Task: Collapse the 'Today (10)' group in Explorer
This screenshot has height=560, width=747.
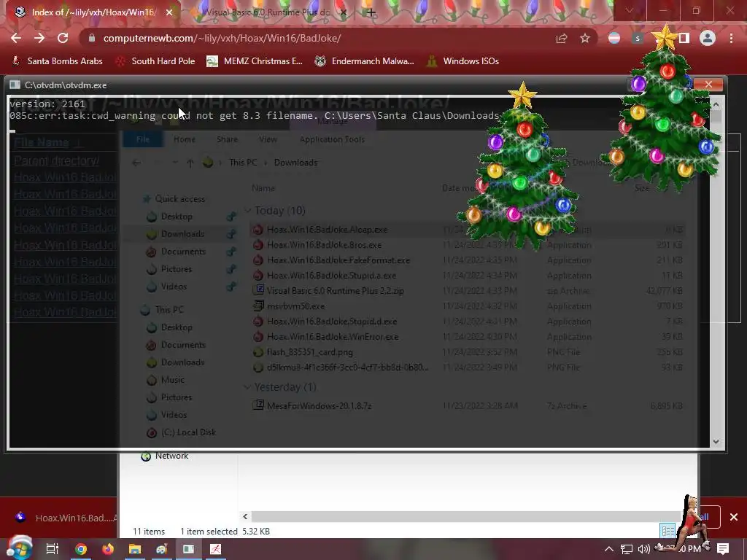Action: pyautogui.click(x=248, y=210)
